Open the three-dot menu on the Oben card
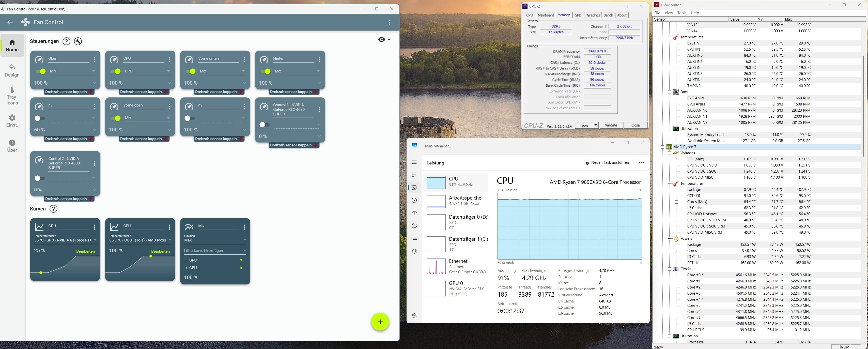The image size is (868, 349). tap(94, 60)
